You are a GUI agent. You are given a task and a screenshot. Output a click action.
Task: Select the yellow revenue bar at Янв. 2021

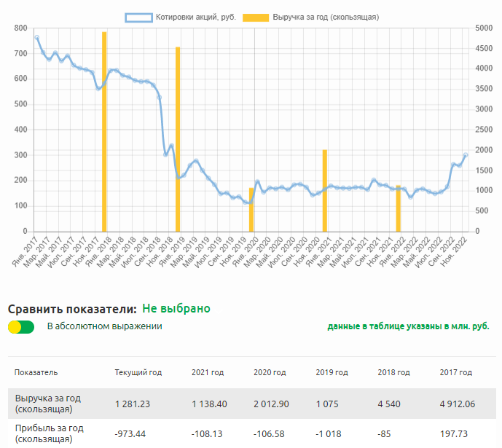point(325,189)
